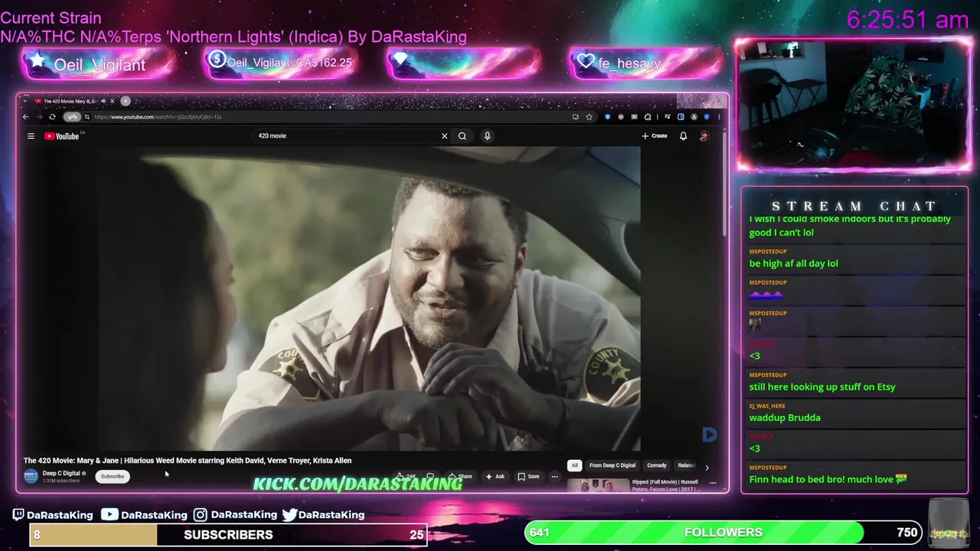Viewport: 980px width, 551px height.
Task: Click the Deep C Digital channel avatar
Action: click(31, 476)
